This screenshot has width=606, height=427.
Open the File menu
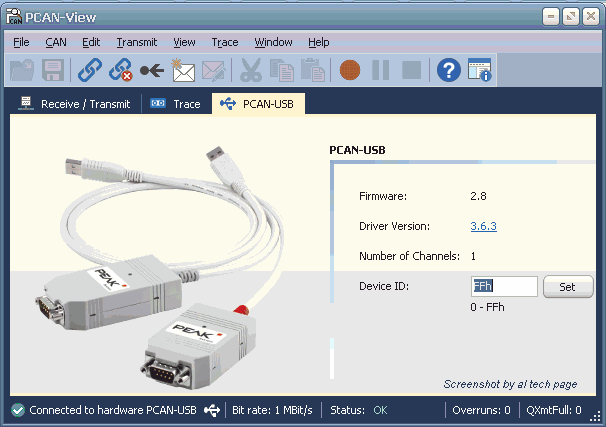click(21, 42)
